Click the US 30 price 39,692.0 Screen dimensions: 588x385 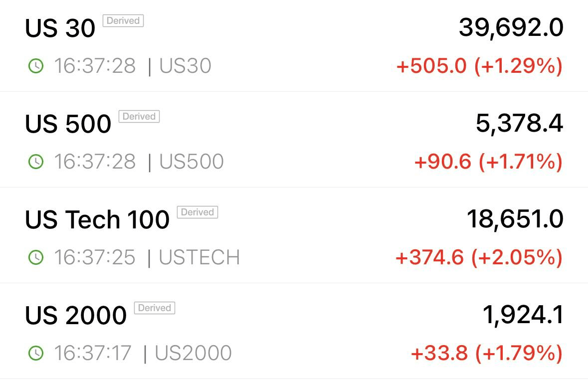[511, 28]
